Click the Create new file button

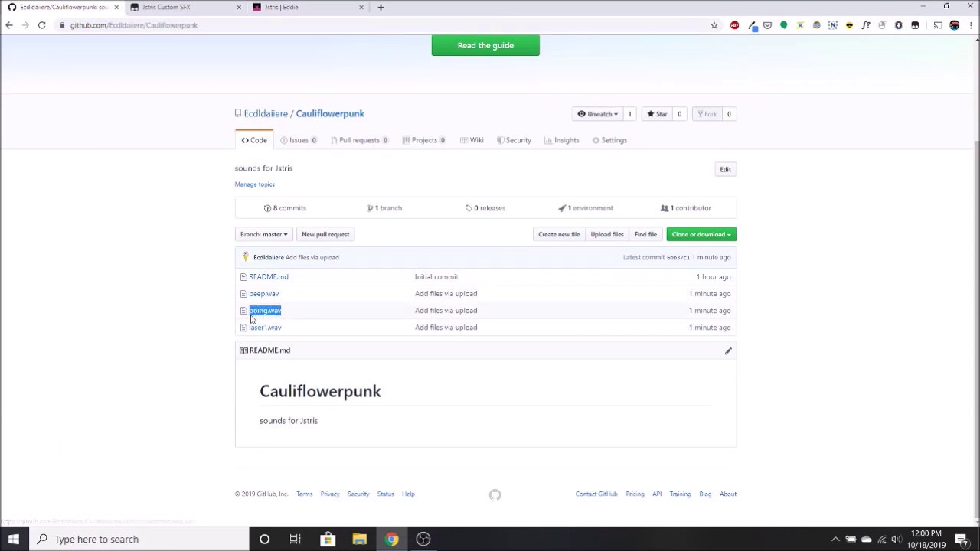[559, 234]
